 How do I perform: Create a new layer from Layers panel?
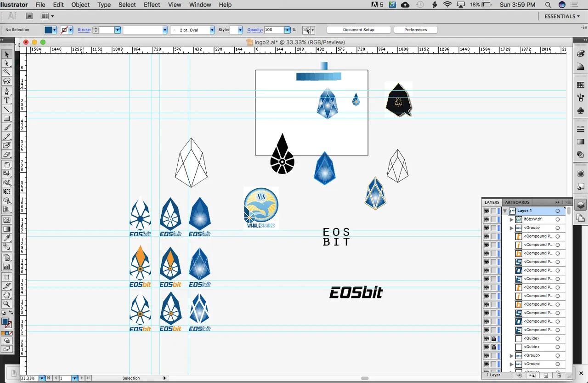(546, 375)
